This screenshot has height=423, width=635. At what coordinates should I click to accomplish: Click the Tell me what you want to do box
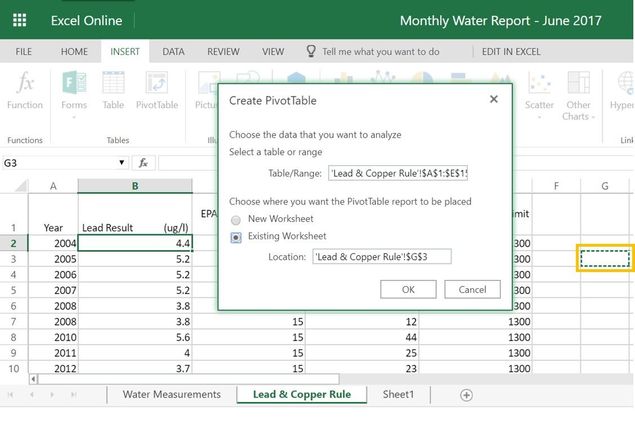(381, 52)
